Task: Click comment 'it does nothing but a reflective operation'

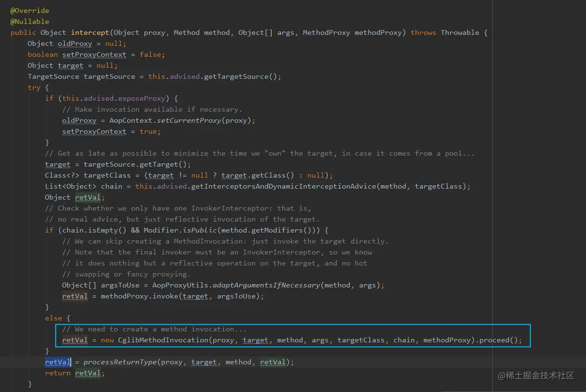Action: [x=215, y=263]
